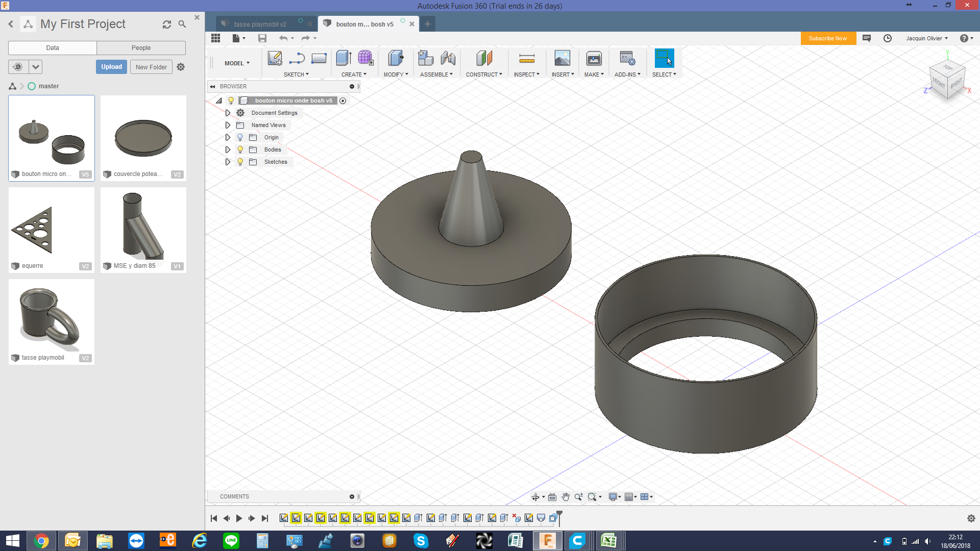Toggle visibility of the Bodies folder

click(240, 149)
